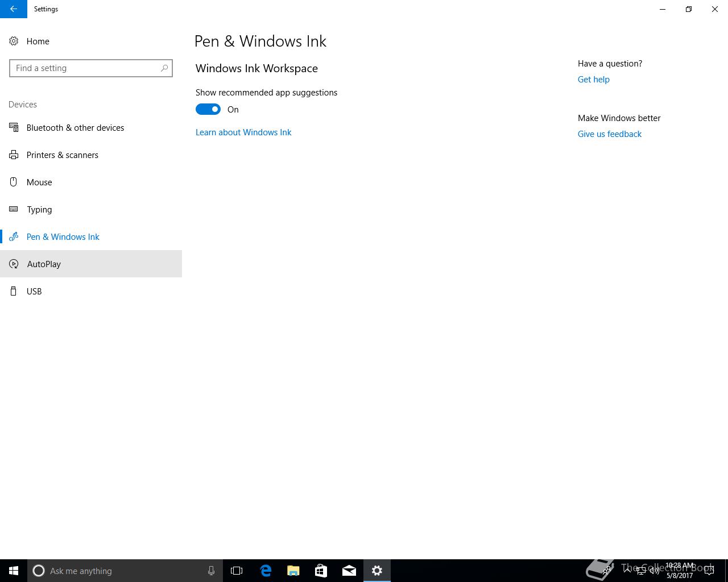This screenshot has height=582, width=728.
Task: Restore down the Settings window
Action: coord(689,9)
